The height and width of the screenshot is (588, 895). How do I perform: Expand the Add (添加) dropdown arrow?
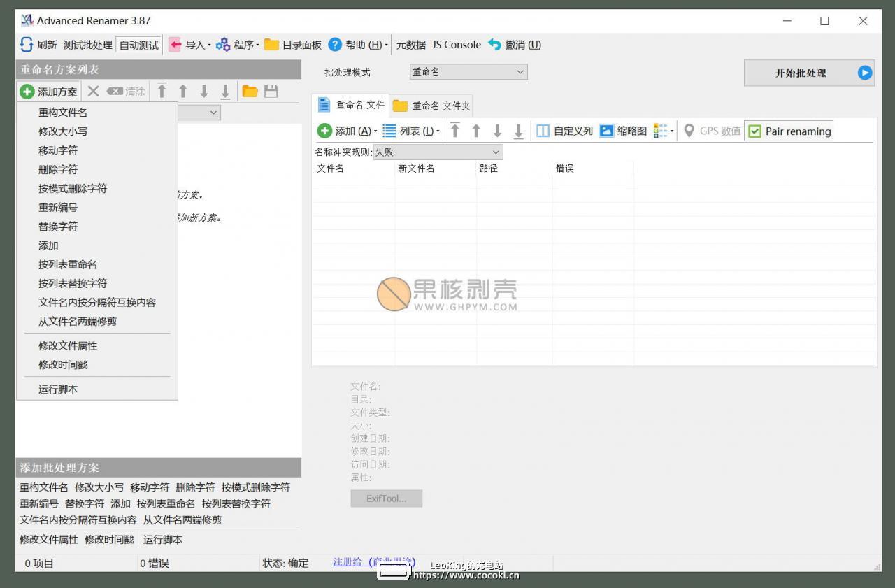coord(375,131)
